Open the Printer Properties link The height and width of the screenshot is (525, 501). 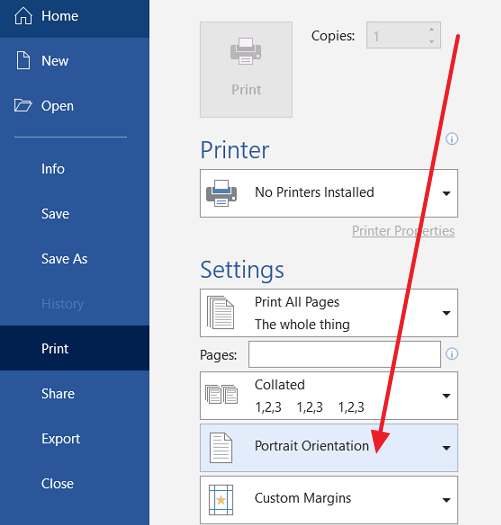tap(403, 231)
